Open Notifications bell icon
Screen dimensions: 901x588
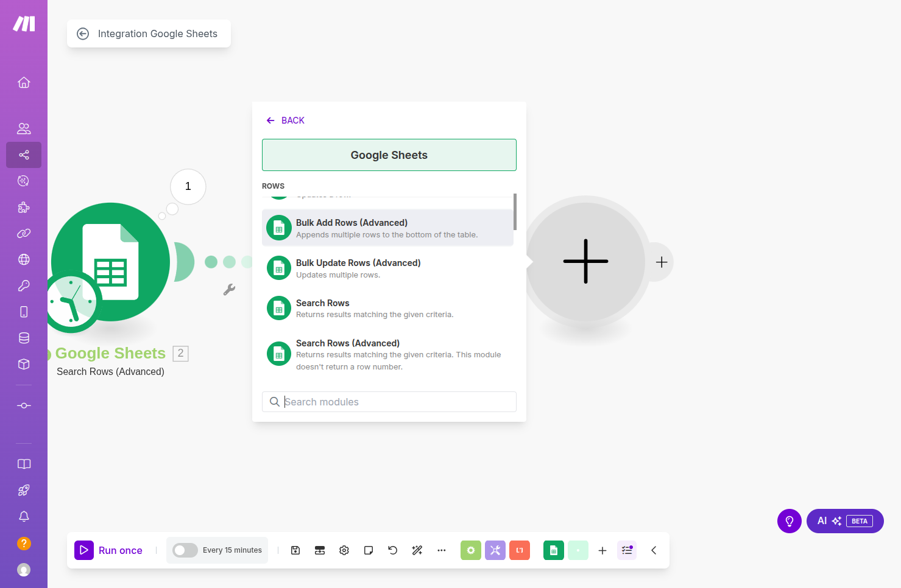[24, 516]
